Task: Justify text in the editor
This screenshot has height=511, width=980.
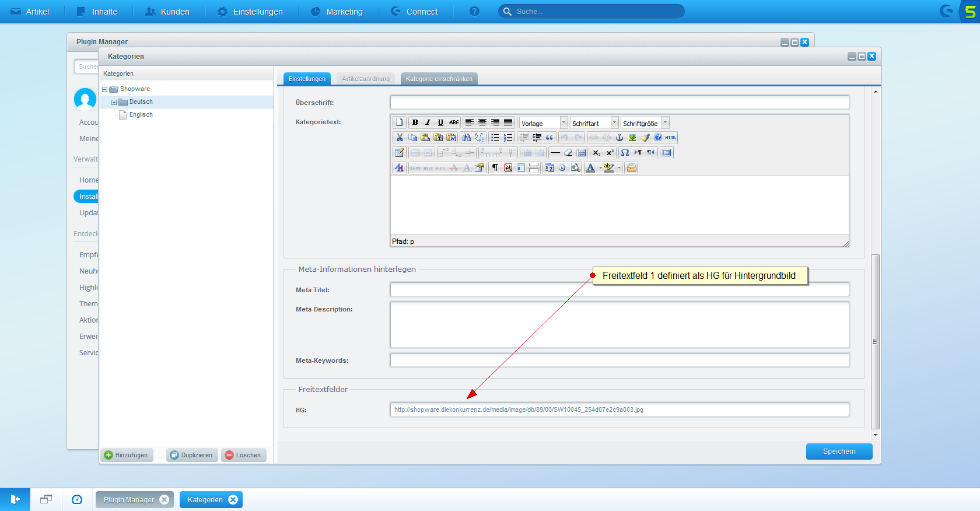Action: coord(508,123)
